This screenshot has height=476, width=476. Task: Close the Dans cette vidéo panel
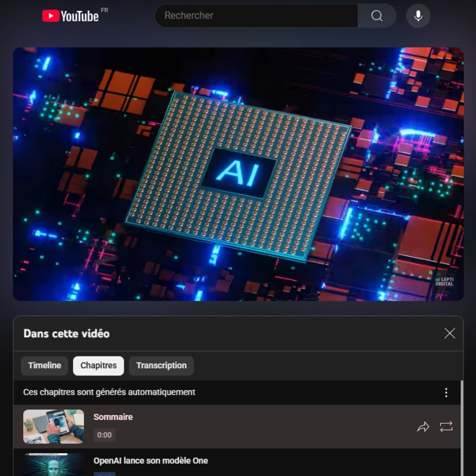pyautogui.click(x=449, y=333)
